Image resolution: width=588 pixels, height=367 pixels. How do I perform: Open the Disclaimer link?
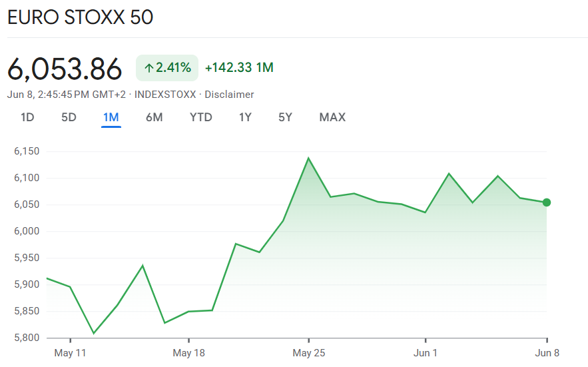click(x=229, y=95)
